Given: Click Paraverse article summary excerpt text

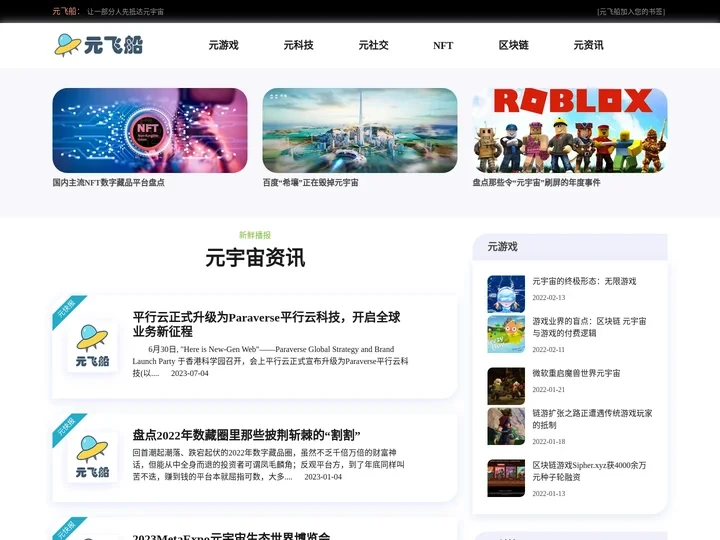Looking at the screenshot, I should click(x=270, y=361).
